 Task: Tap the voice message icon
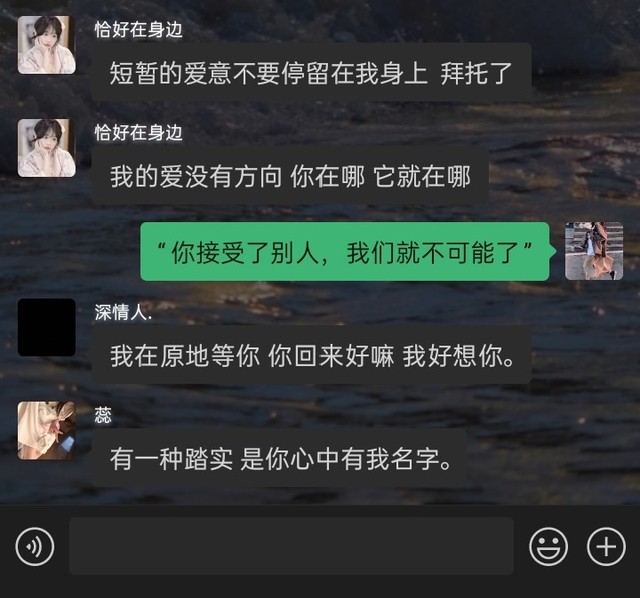pyautogui.click(x=35, y=547)
